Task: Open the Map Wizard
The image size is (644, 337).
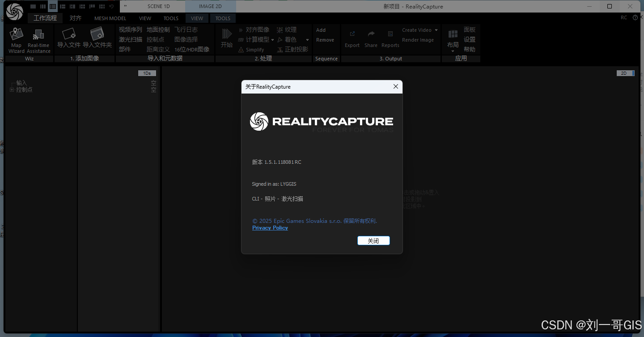Action: [x=17, y=40]
